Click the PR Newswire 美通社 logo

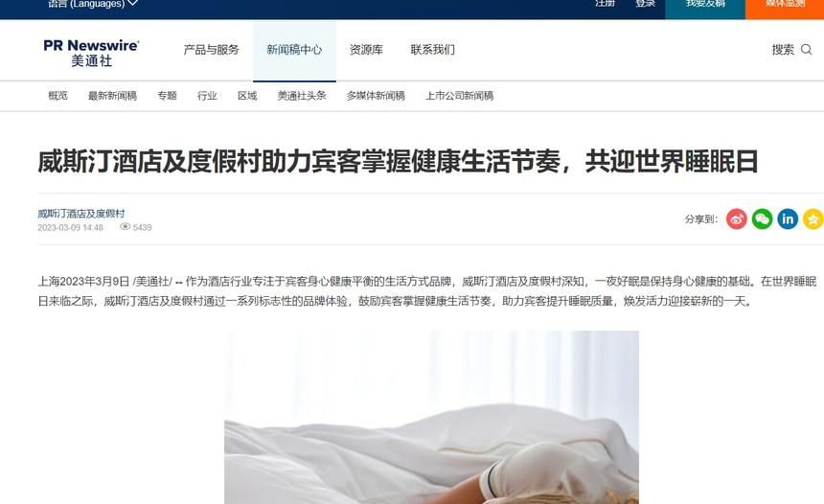click(91, 53)
